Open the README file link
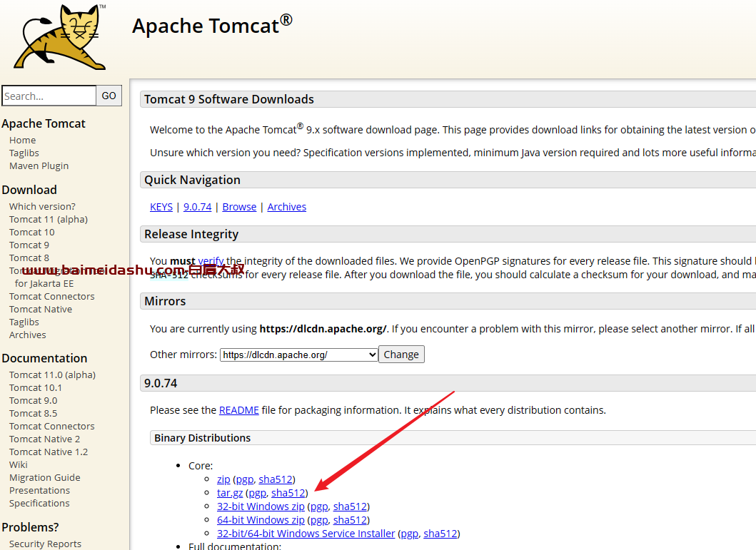Viewport: 756px width, 550px height. (x=238, y=410)
